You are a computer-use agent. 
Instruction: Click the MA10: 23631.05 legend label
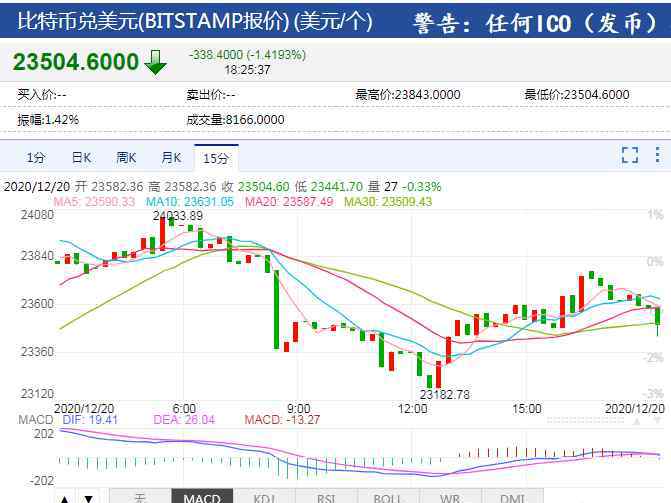coord(190,202)
